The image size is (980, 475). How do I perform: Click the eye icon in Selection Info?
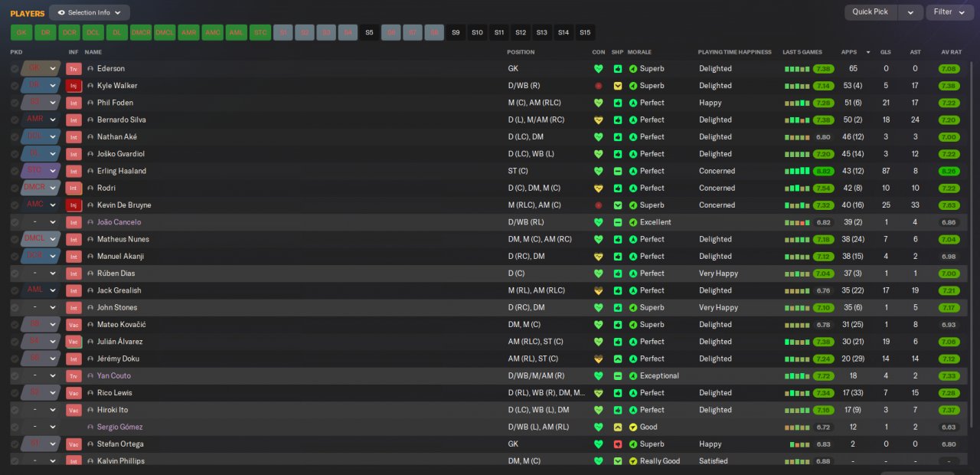61,12
